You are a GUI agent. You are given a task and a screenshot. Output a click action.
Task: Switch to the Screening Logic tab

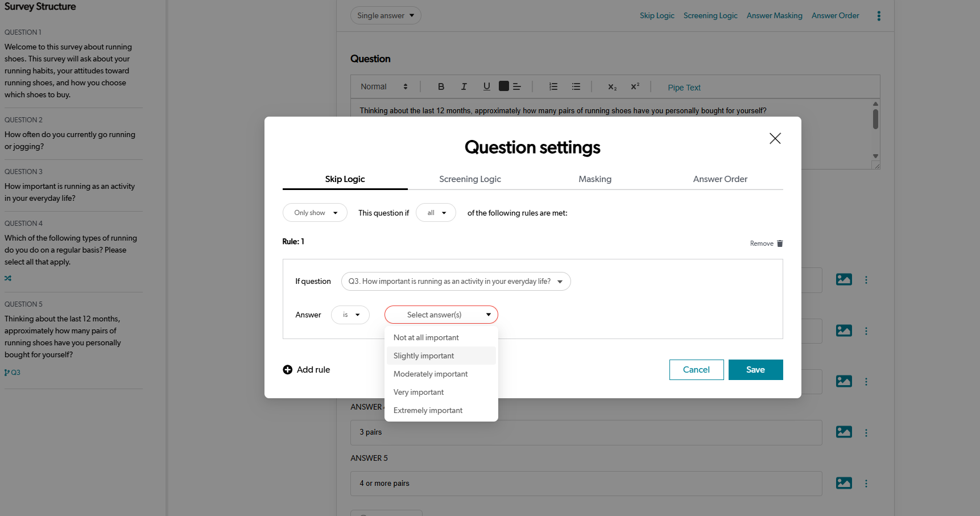(470, 179)
